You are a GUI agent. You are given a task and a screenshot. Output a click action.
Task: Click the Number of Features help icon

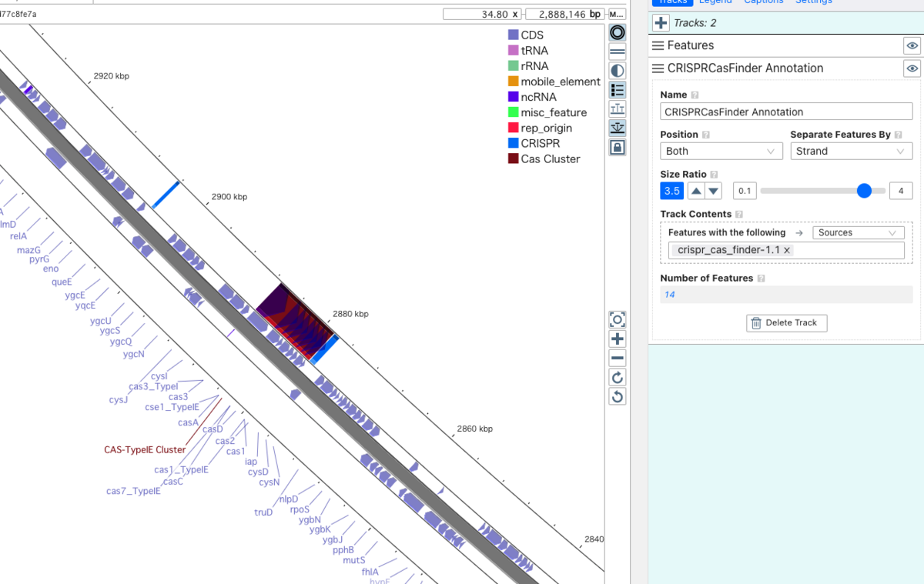pyautogui.click(x=761, y=279)
